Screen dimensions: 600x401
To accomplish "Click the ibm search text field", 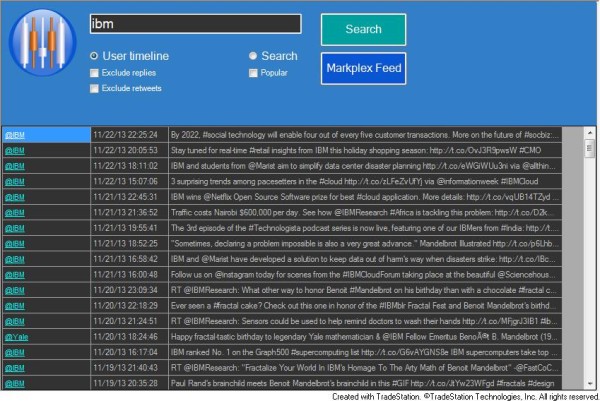I will (196, 24).
